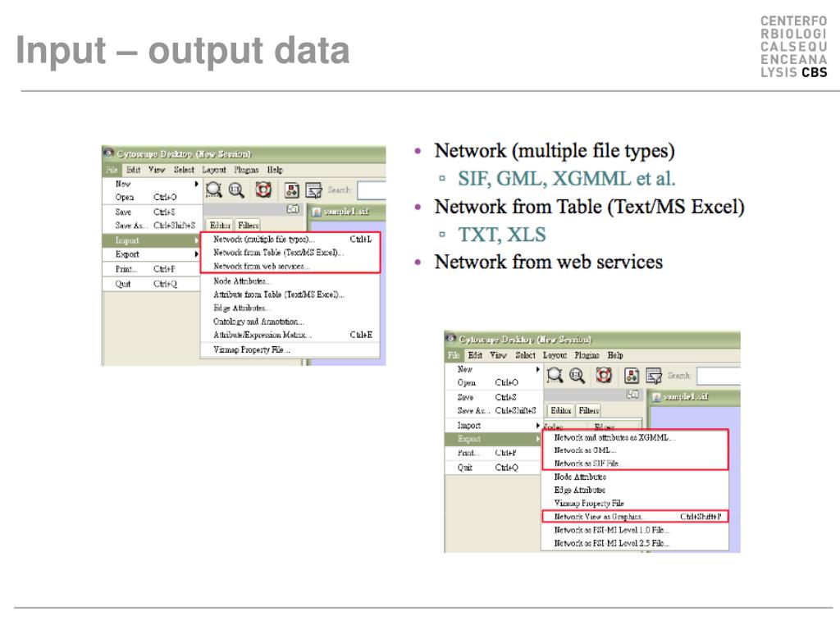Click zoom selected region icon in Import screenshot
The height and width of the screenshot is (630, 840).
point(214,189)
